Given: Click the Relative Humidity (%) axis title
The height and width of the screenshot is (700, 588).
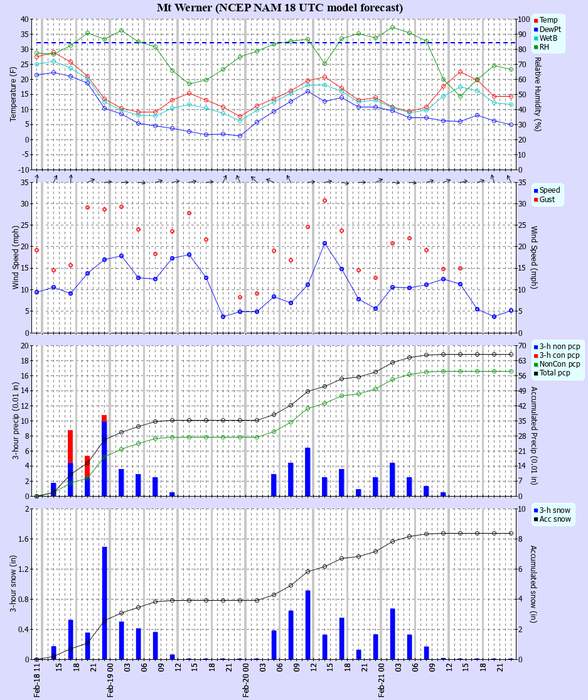Looking at the screenshot, I should (x=537, y=94).
